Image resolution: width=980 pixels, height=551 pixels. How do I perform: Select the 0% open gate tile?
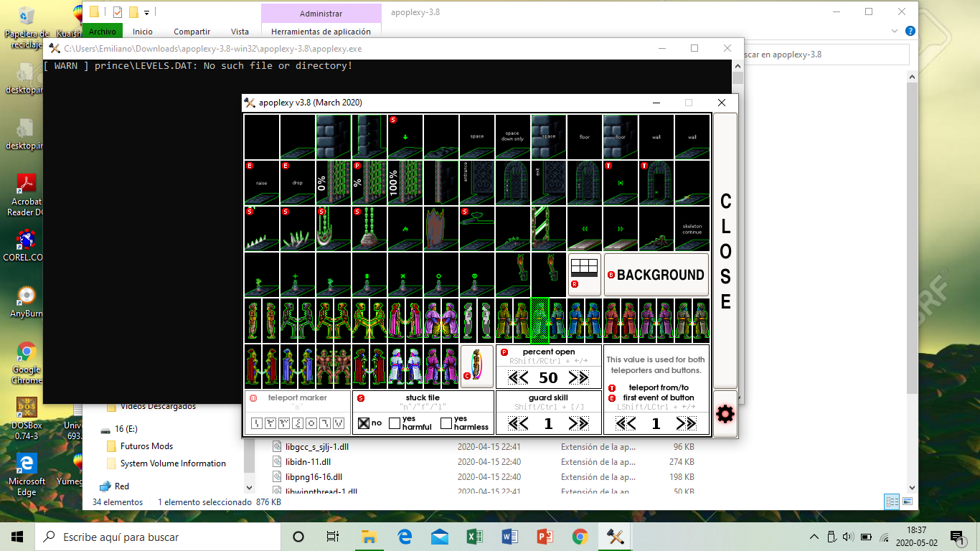(x=334, y=182)
